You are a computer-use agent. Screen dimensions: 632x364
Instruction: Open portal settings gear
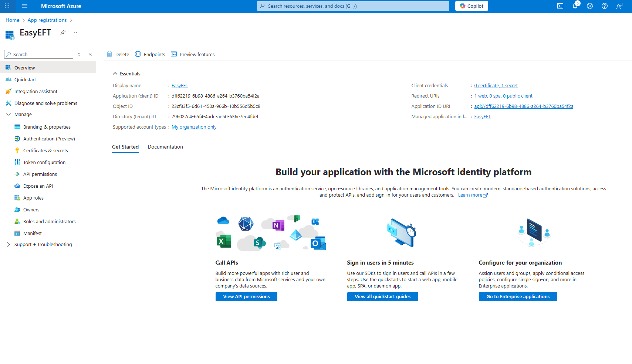590,6
